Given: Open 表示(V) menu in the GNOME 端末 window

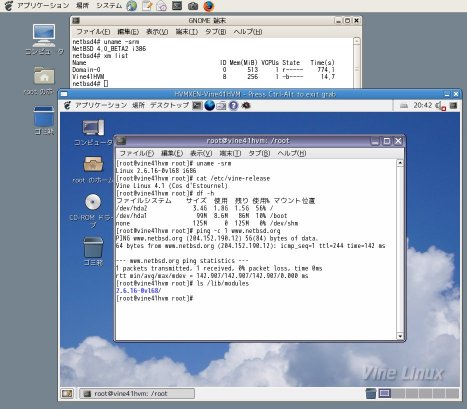Looking at the screenshot, I should (157, 32).
